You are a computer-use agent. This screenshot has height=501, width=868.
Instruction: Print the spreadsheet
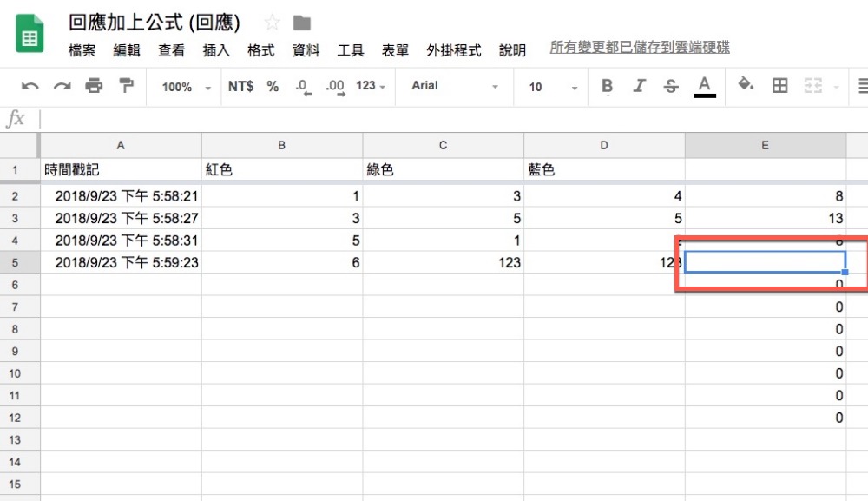point(94,86)
